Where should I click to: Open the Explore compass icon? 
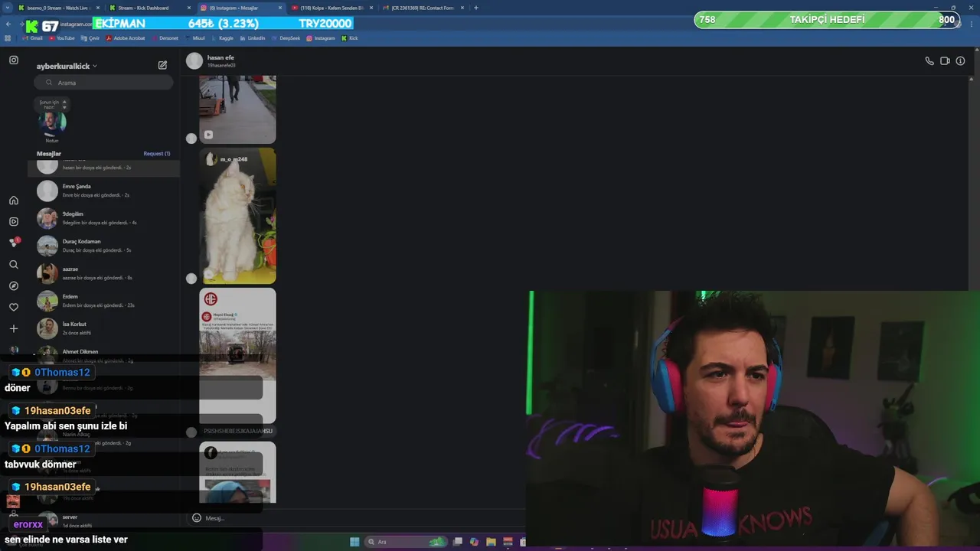click(14, 286)
